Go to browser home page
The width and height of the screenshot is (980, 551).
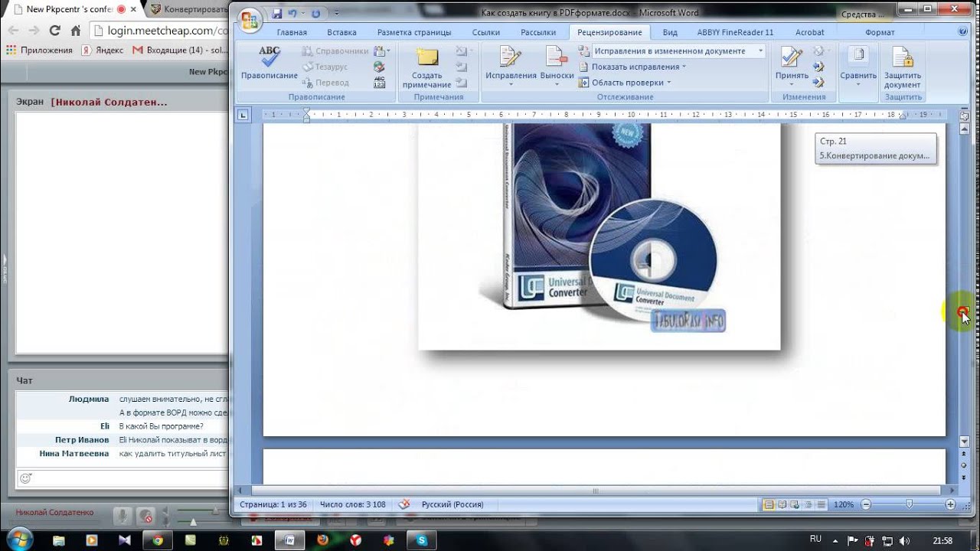click(x=75, y=31)
